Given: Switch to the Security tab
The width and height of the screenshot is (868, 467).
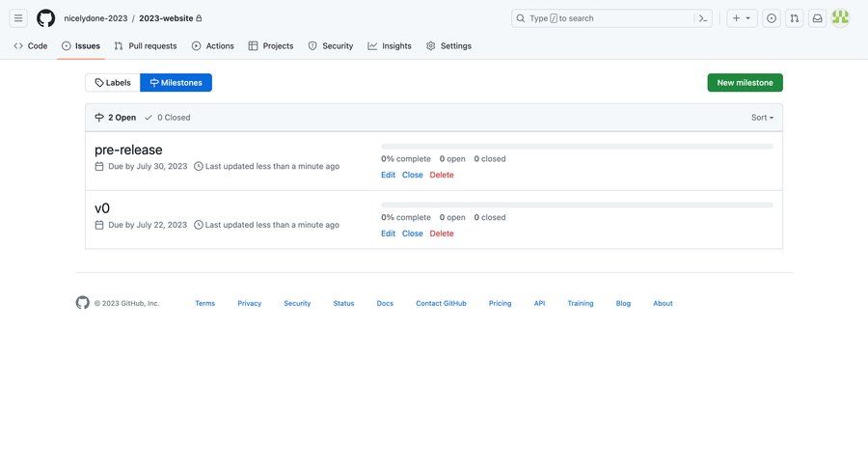Looking at the screenshot, I should [331, 46].
